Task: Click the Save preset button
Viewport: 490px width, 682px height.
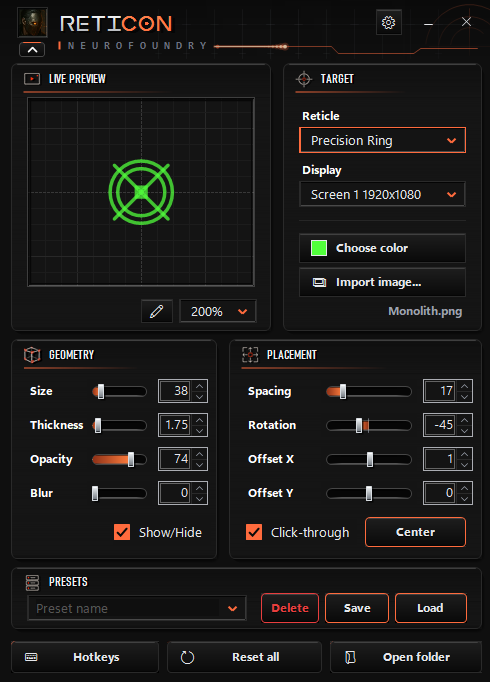Action: point(357,608)
